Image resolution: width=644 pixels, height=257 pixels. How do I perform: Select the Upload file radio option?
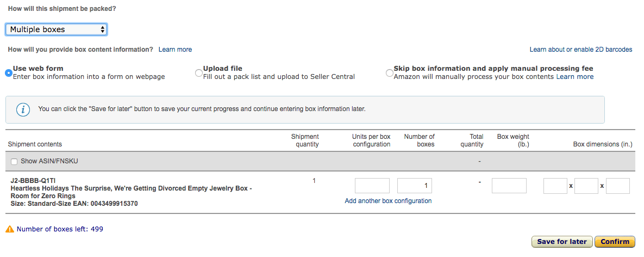[x=199, y=73]
